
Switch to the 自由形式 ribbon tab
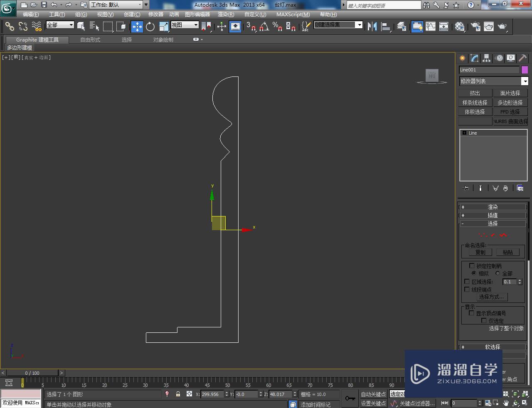point(90,40)
